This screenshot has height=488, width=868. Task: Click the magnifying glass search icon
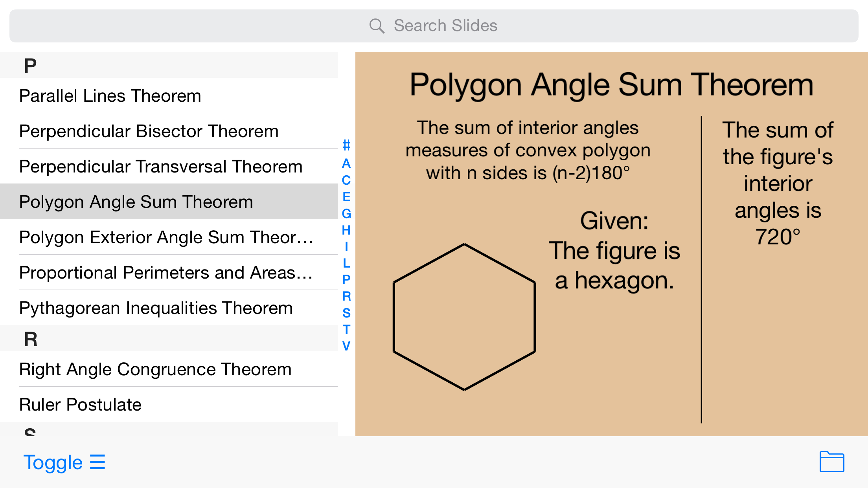[377, 26]
